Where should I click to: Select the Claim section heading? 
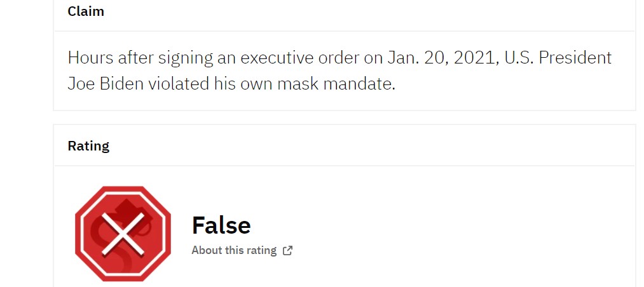tap(86, 11)
